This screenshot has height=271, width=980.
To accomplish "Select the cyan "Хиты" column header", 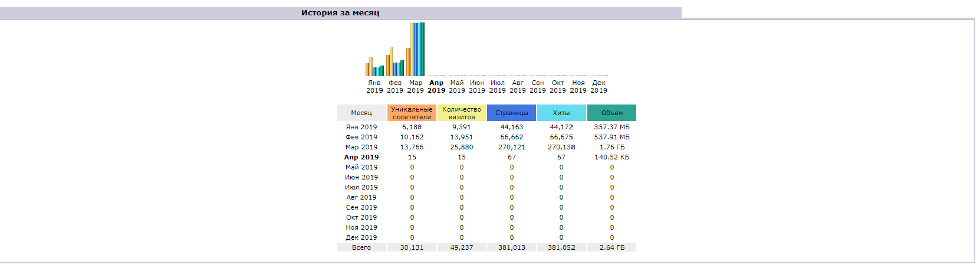I will [561, 113].
